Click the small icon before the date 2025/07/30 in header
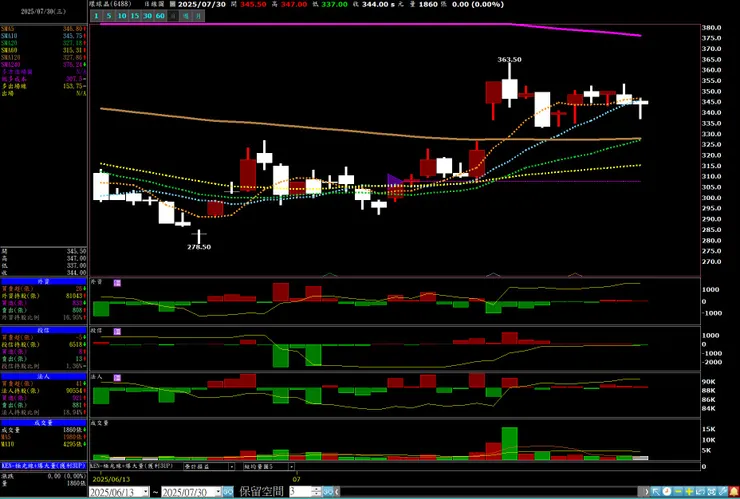This screenshot has width=740, height=499. click(172, 4)
